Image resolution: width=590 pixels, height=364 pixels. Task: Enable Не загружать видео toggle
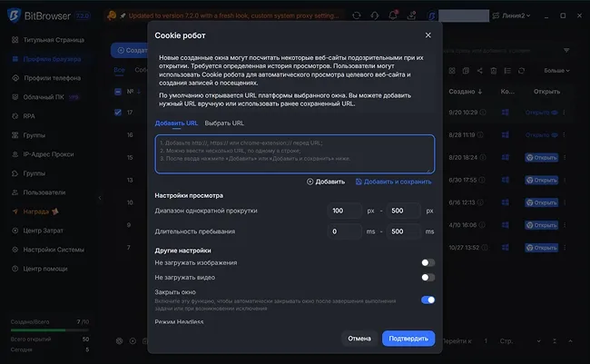[x=428, y=278]
